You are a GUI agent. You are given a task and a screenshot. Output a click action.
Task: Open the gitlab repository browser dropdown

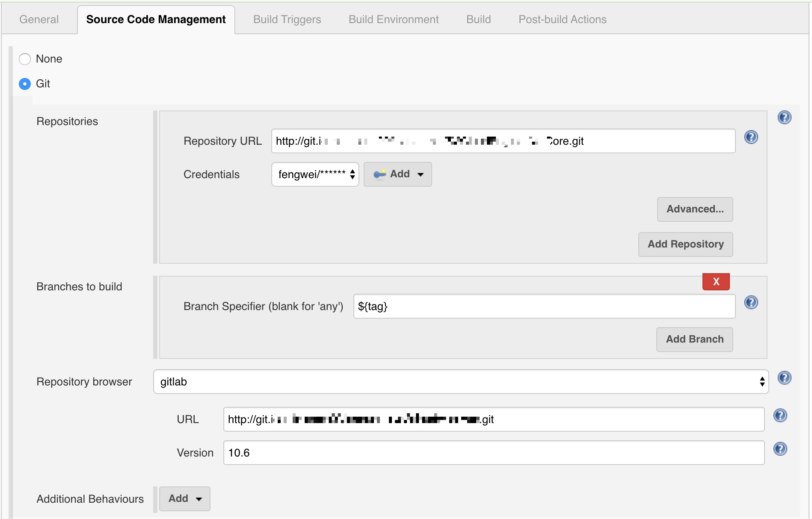460,382
